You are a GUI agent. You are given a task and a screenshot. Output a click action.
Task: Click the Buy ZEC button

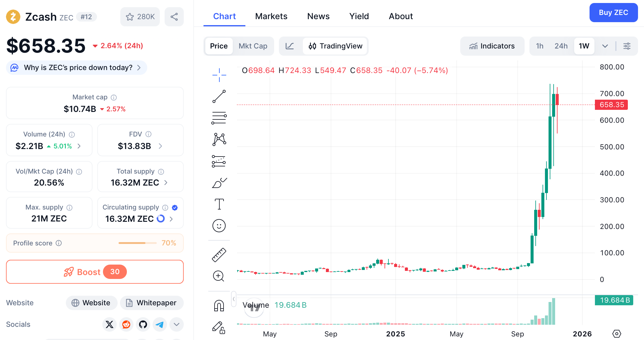coord(613,13)
